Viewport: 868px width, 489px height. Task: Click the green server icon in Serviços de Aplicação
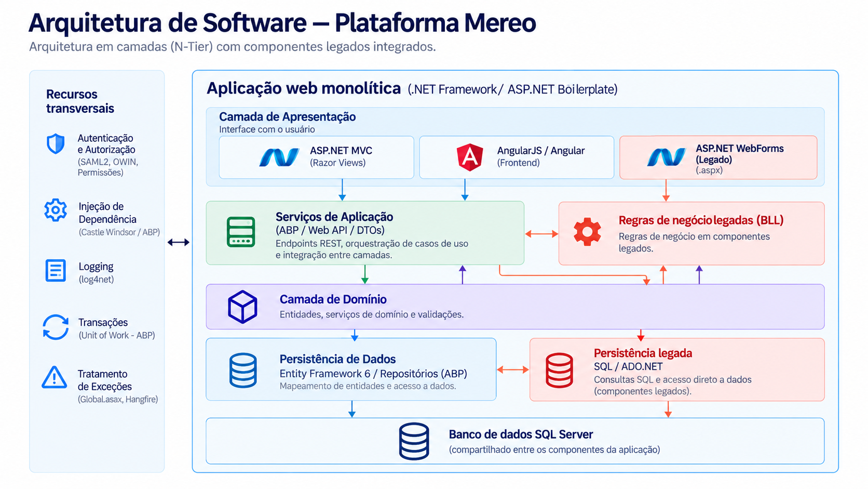coord(241,232)
